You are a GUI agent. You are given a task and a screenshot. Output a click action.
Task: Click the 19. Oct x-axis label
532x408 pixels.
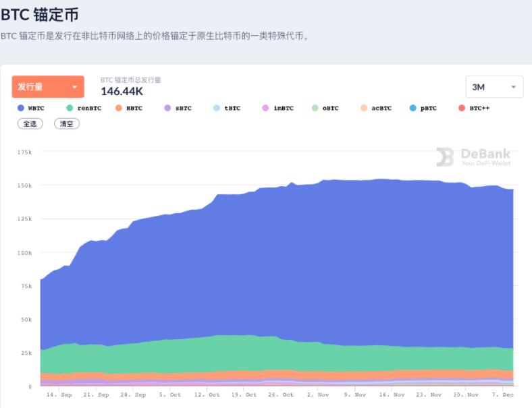coord(244,395)
